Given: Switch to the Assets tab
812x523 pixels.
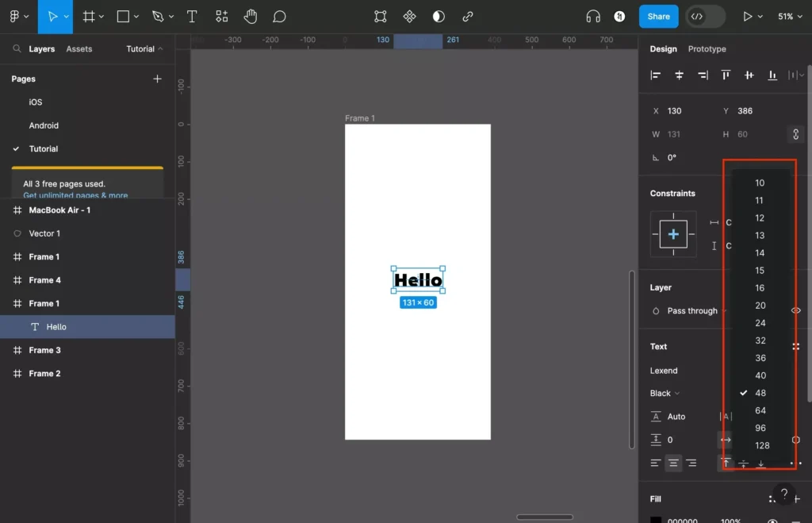Looking at the screenshot, I should pyautogui.click(x=79, y=48).
